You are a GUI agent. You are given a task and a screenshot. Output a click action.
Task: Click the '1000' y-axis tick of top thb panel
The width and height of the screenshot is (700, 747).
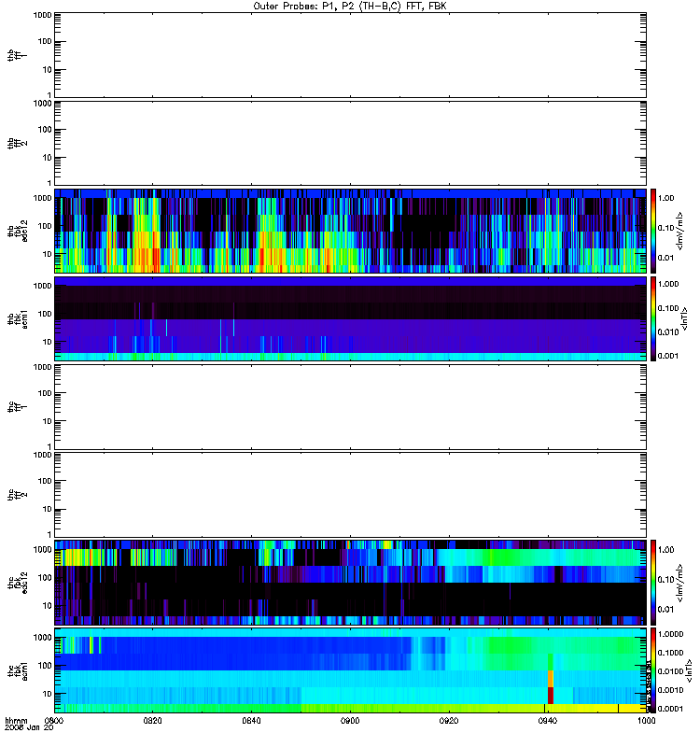coord(42,15)
